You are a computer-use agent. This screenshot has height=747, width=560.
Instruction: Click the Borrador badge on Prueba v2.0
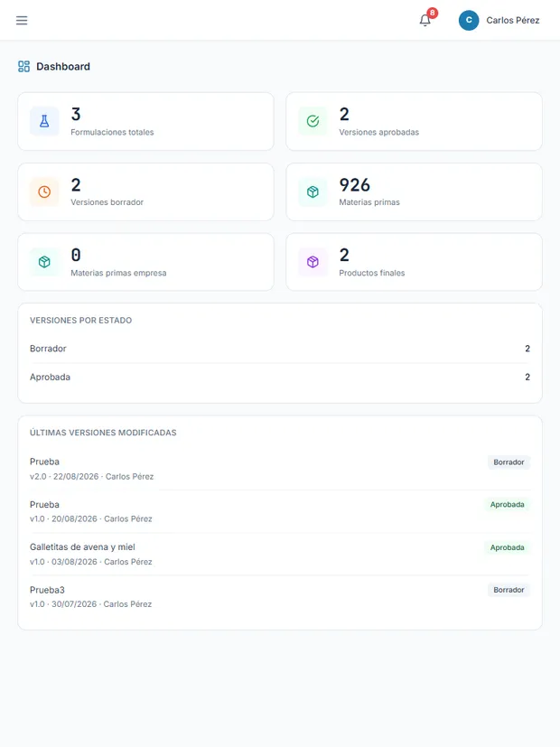tap(509, 462)
